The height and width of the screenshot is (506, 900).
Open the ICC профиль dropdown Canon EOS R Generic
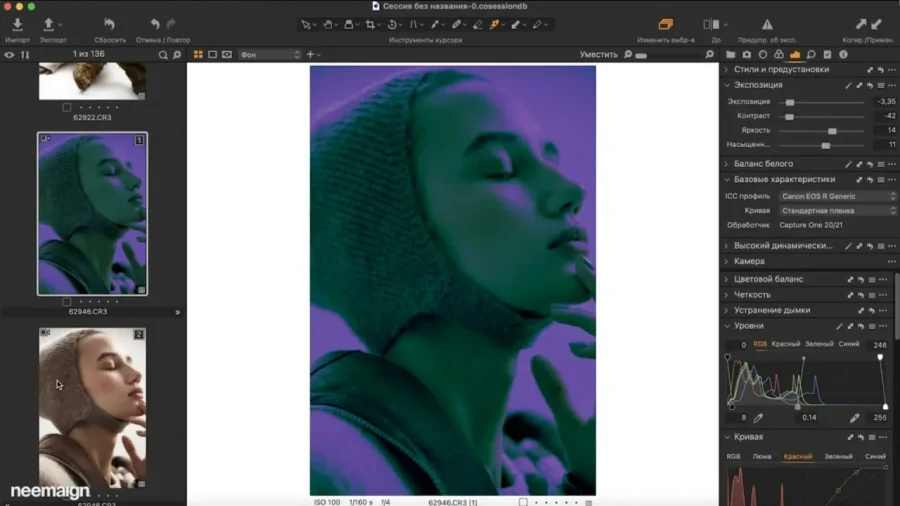tap(838, 196)
